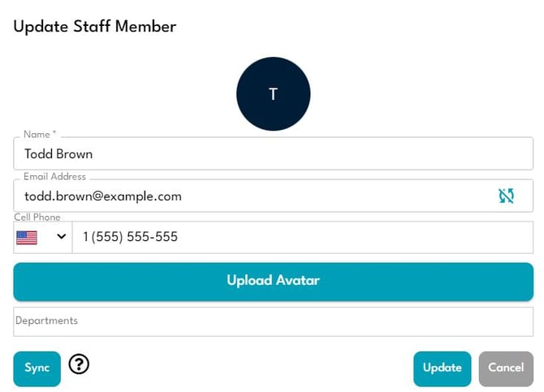Click the email sync arrows icon
This screenshot has width=544, height=392.
(507, 196)
